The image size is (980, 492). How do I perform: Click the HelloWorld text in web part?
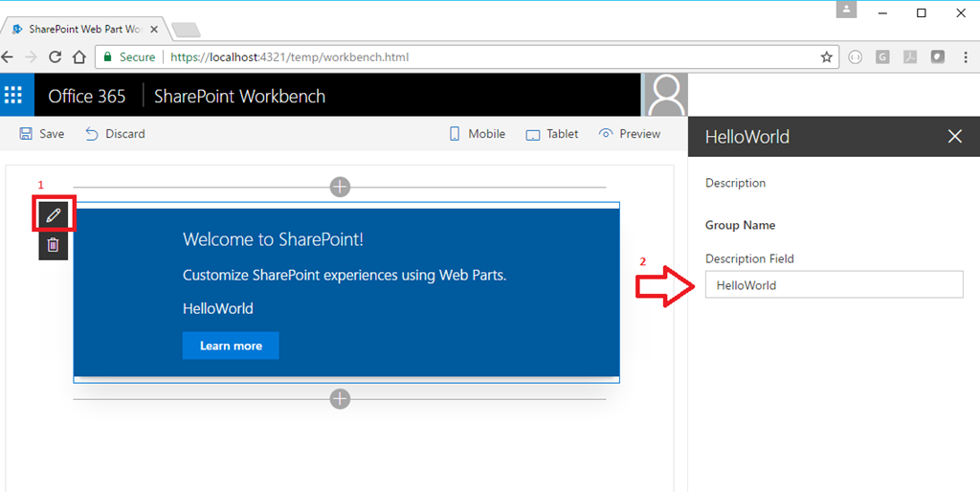(x=218, y=308)
